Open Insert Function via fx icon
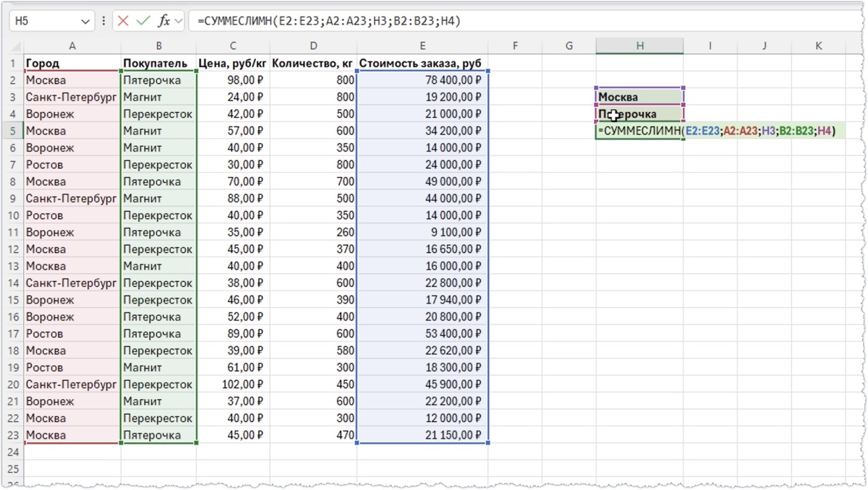Viewport: 868px width, 490px height. 163,21
